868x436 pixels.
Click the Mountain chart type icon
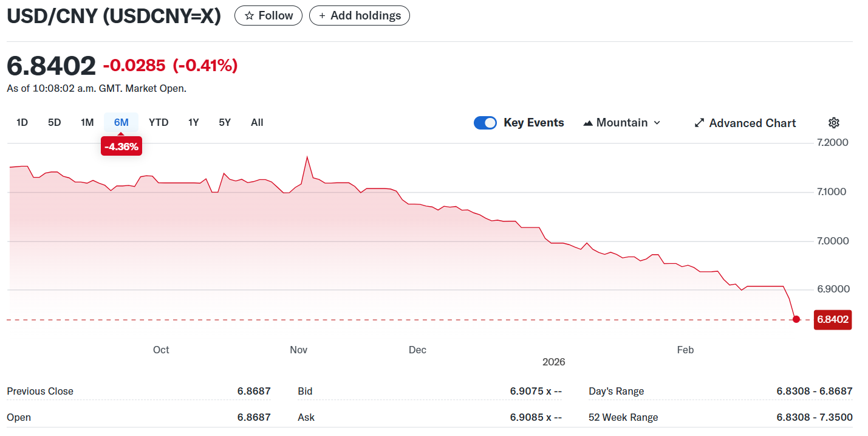point(587,123)
